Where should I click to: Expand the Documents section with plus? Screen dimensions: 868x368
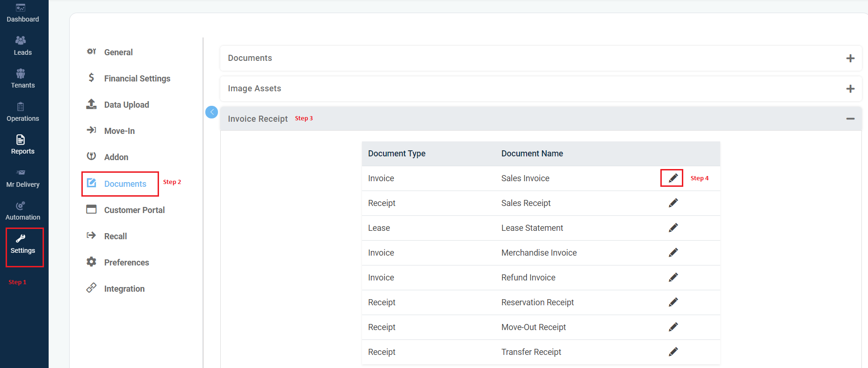(850, 58)
